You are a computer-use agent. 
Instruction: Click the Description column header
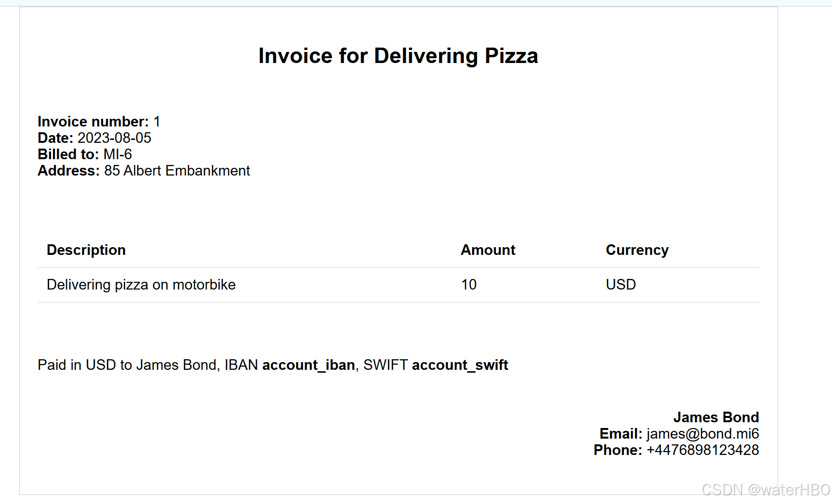pos(86,250)
